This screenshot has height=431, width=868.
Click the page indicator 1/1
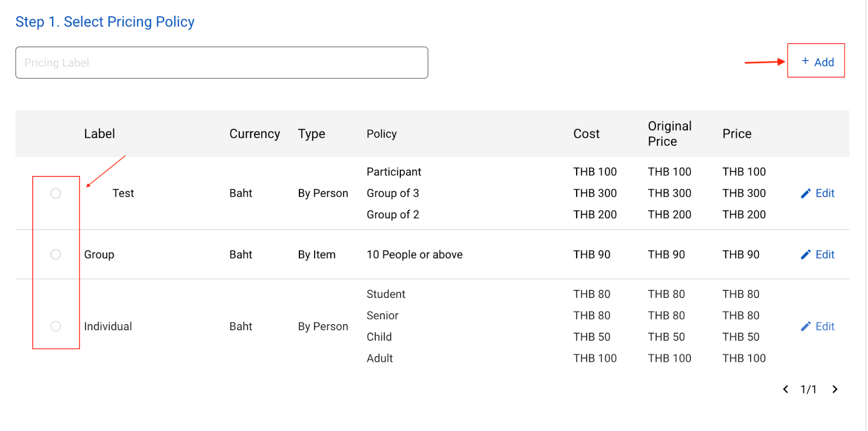(808, 389)
